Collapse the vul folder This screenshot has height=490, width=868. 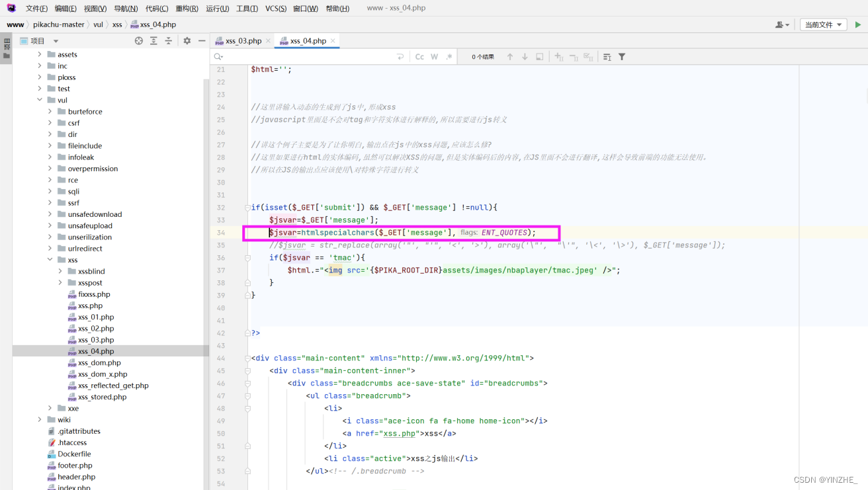click(x=40, y=101)
